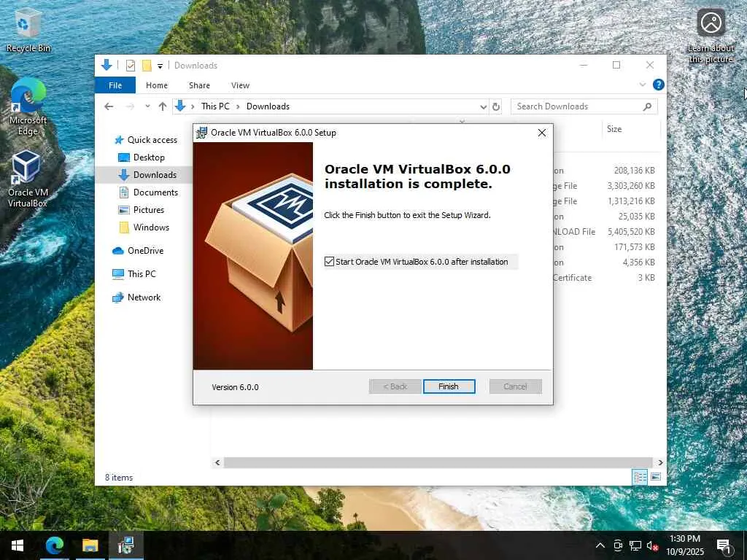
Task: Go back in File Explorer
Action: point(109,106)
